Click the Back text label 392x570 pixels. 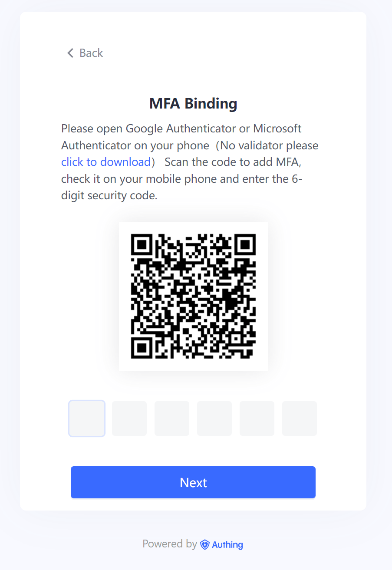[x=91, y=53]
